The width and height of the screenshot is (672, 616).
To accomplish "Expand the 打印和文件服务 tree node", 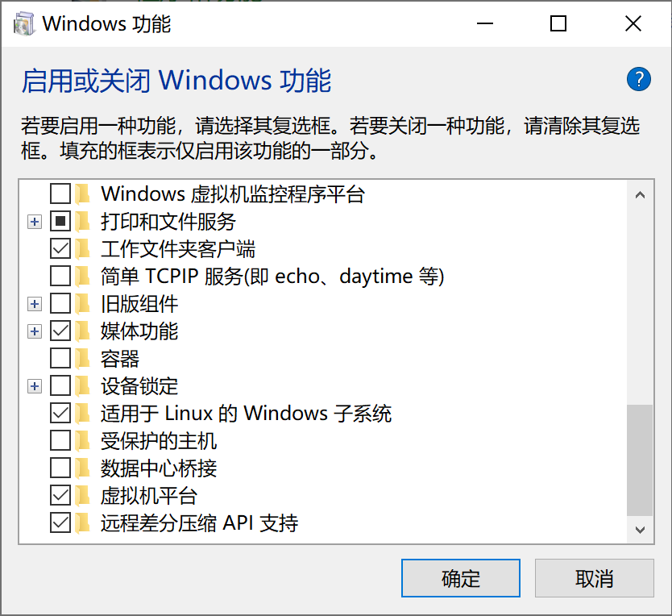I will coord(34,221).
